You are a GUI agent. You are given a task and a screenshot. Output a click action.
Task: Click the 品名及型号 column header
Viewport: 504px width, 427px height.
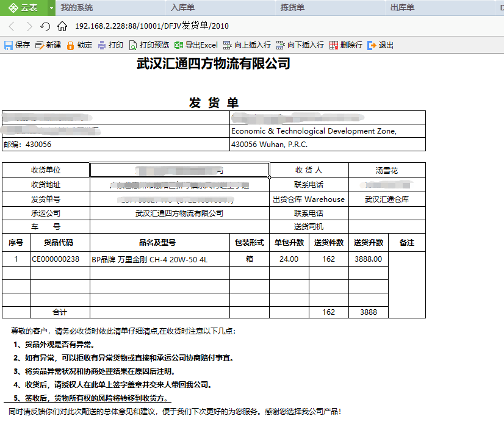pyautogui.click(x=160, y=243)
